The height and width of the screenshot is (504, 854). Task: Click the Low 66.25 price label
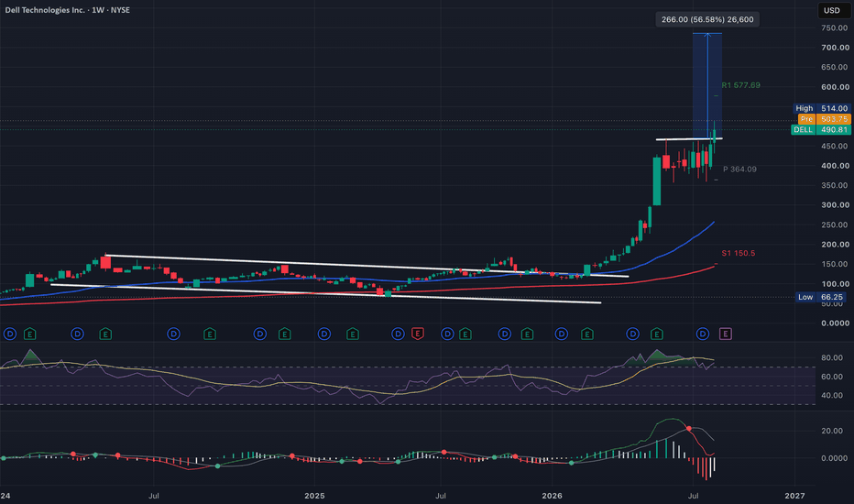click(x=821, y=297)
